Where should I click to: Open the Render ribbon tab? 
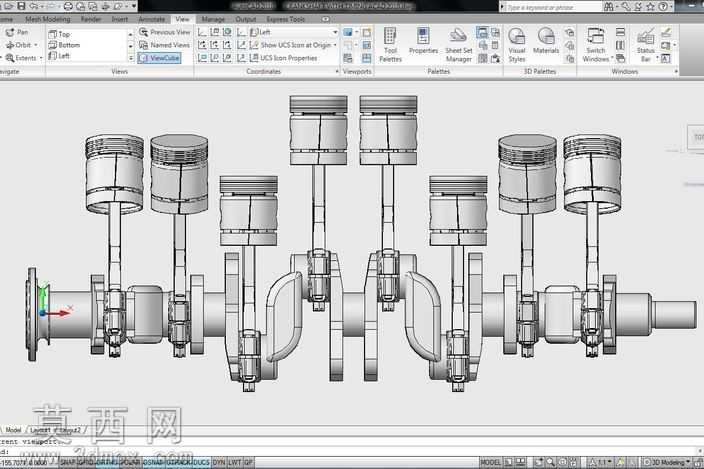pyautogui.click(x=91, y=19)
